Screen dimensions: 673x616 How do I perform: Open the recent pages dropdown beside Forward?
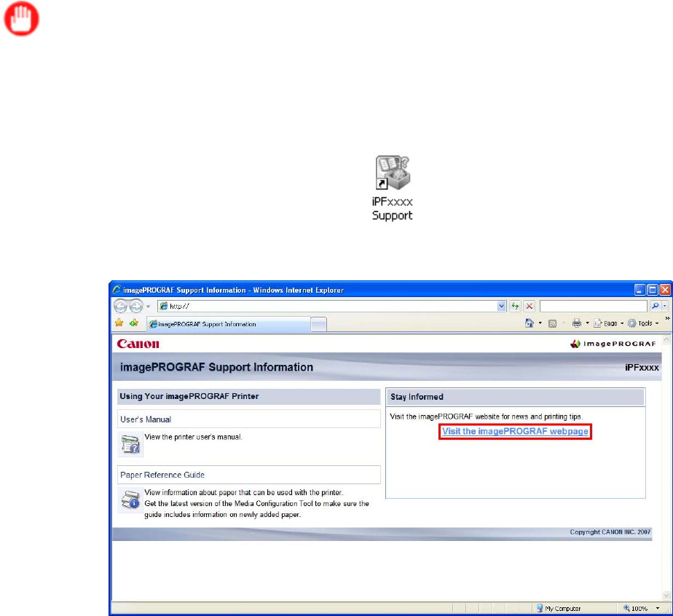point(148,307)
